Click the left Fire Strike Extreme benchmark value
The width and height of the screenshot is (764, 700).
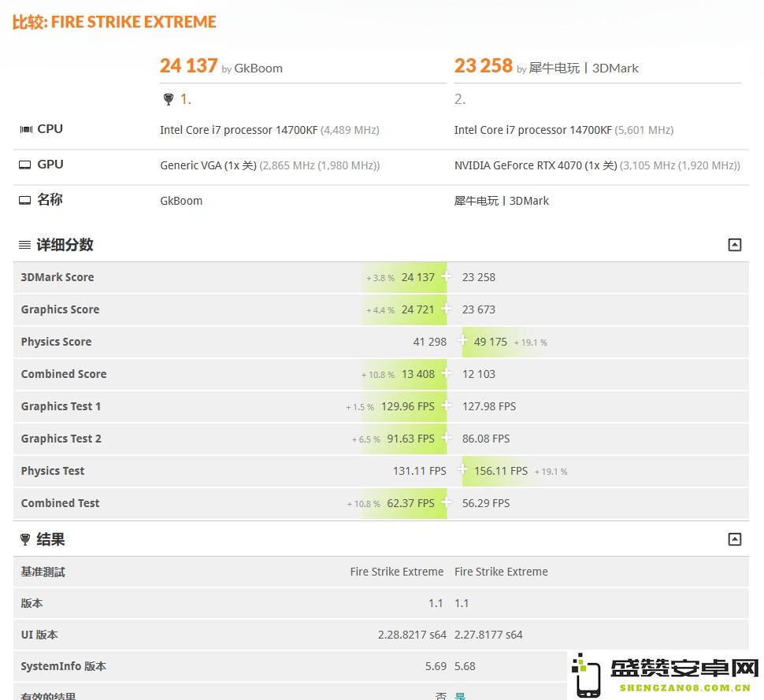(397, 572)
